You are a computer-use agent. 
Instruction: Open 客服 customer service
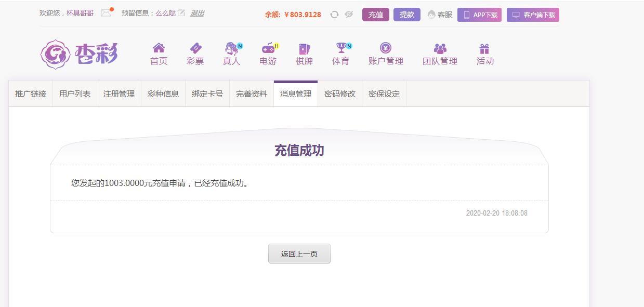pos(440,15)
